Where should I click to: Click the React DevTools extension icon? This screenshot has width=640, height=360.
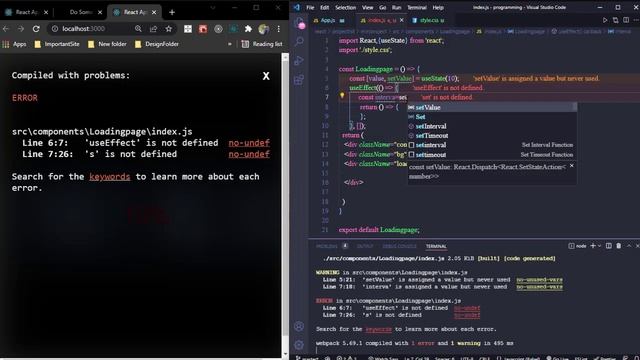pyautogui.click(x=233, y=29)
